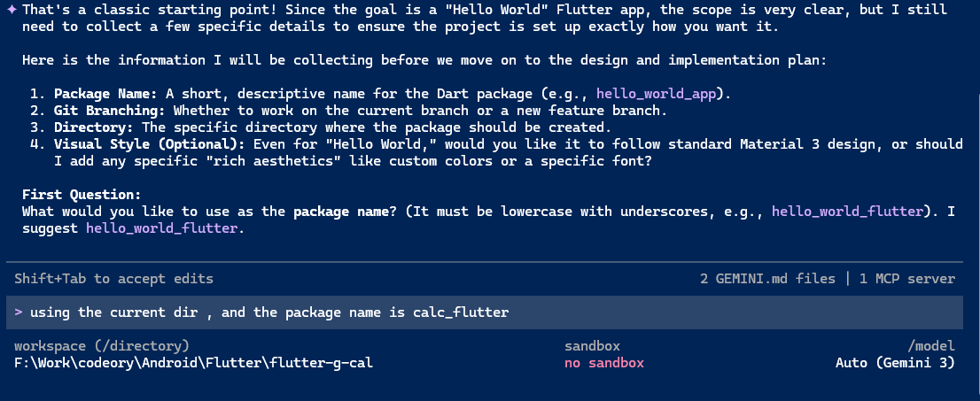Screen dimensions: 980x401
Task: Click hello_world_flutter after "I suggest"
Action: 161,228
